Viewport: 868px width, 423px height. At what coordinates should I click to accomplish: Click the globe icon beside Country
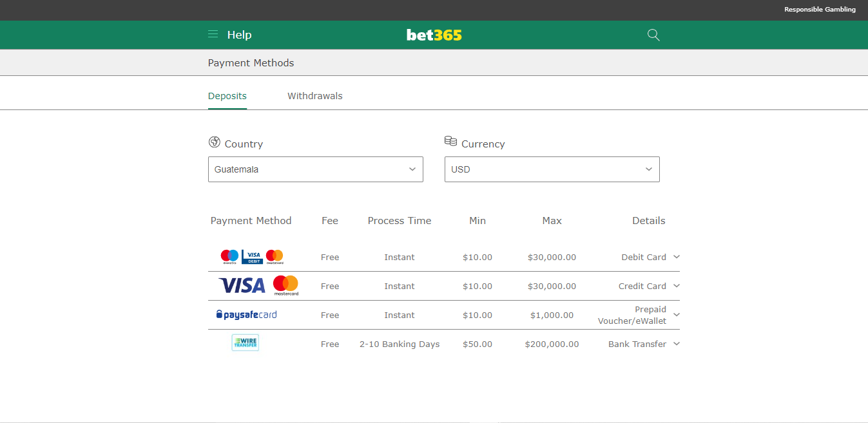pyautogui.click(x=215, y=142)
